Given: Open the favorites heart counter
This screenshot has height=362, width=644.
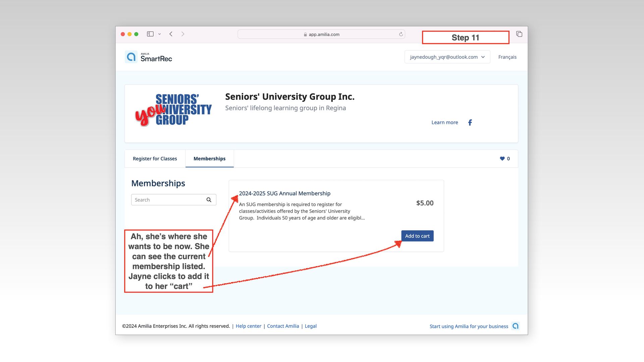Looking at the screenshot, I should (505, 159).
